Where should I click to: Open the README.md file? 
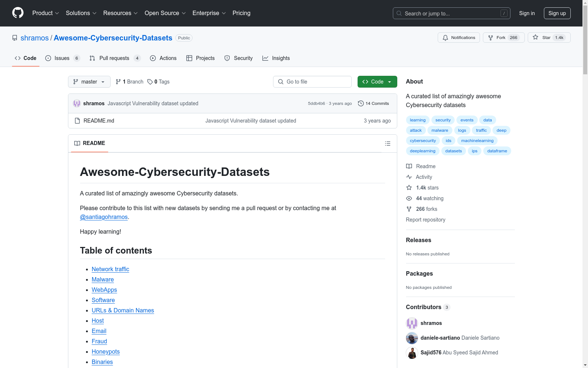pos(99,121)
